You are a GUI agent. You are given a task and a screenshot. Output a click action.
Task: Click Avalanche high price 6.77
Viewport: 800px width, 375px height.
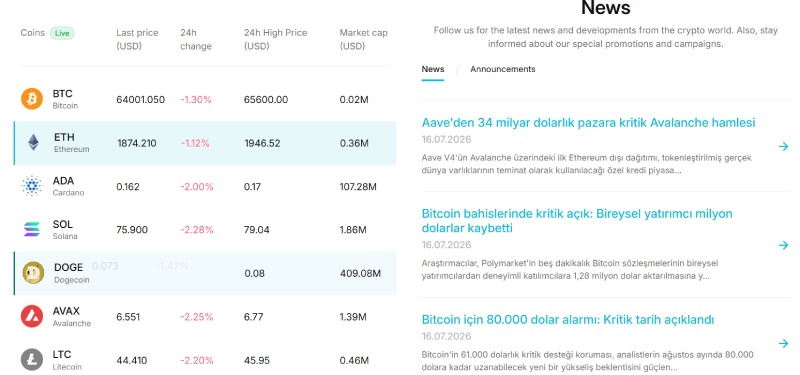(x=254, y=317)
